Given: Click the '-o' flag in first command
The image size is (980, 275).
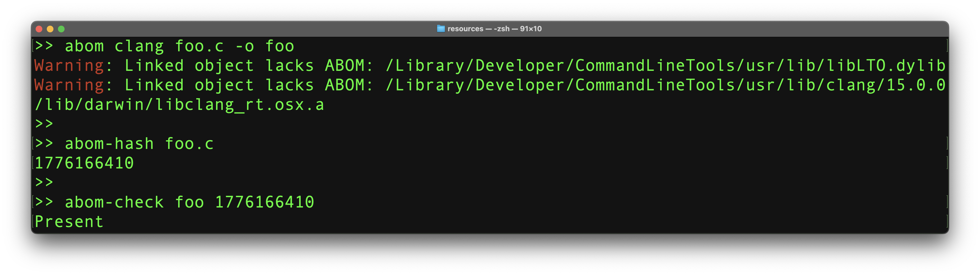Looking at the screenshot, I should [245, 47].
